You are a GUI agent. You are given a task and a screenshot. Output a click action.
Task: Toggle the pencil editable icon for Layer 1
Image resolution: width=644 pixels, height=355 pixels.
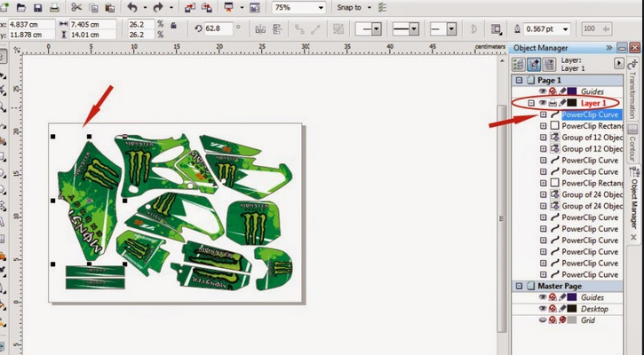[x=562, y=103]
